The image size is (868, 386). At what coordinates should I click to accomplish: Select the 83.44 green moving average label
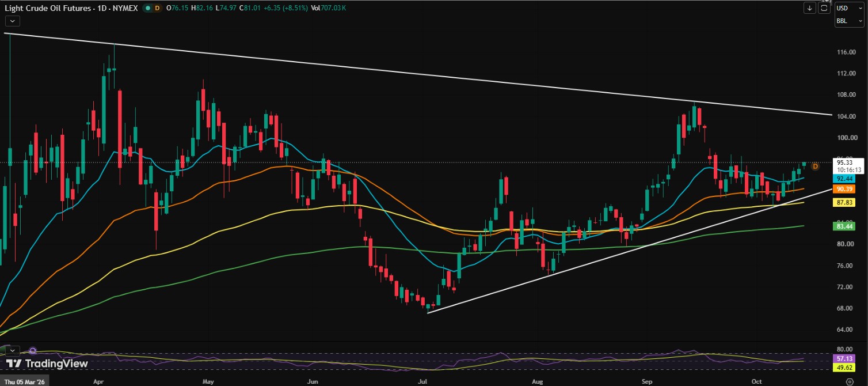[x=844, y=226]
